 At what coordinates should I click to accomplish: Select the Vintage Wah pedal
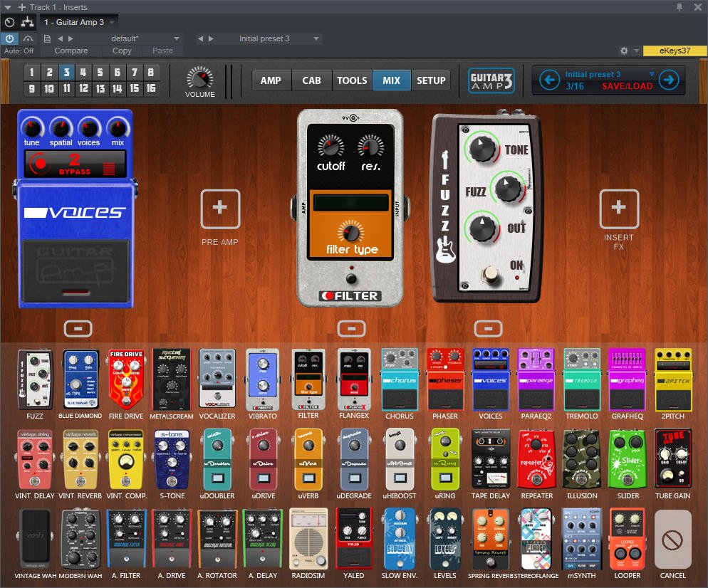pos(34,538)
